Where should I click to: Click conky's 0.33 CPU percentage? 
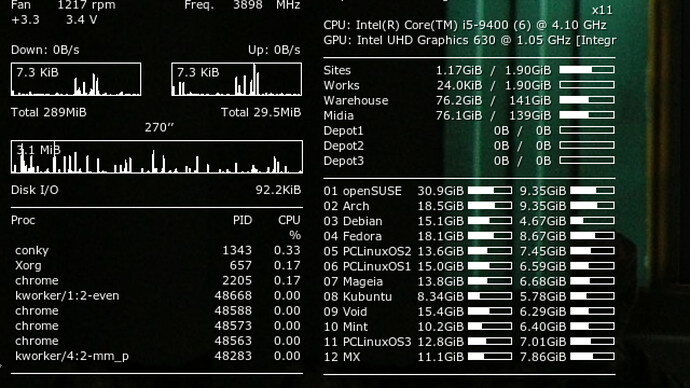pyautogui.click(x=287, y=250)
